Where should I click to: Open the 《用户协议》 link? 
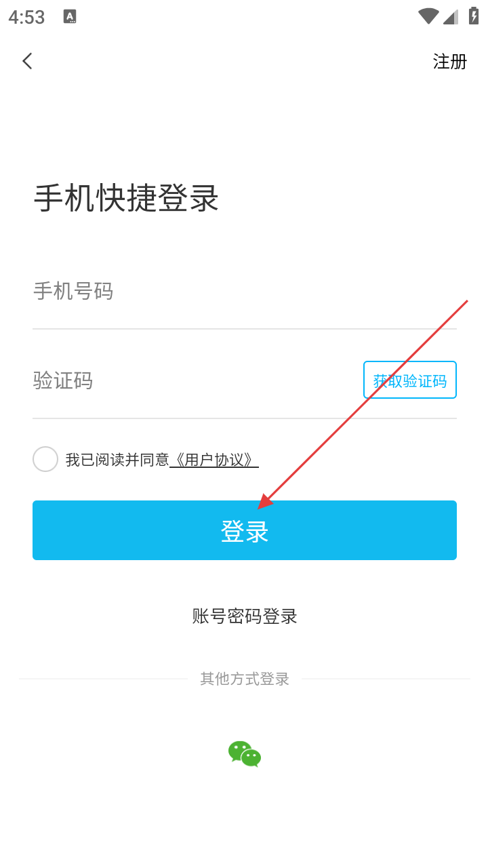point(214,460)
